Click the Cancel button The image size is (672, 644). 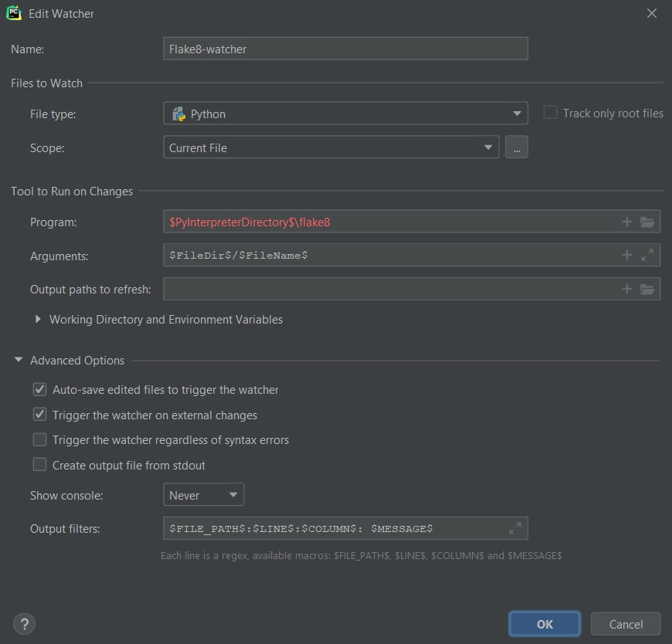[x=626, y=624]
